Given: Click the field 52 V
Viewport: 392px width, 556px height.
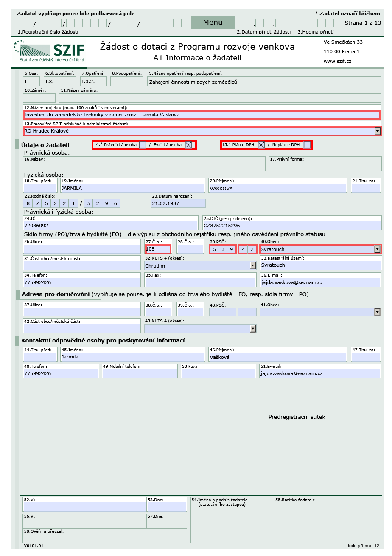Looking at the screenshot, I should (x=85, y=507).
